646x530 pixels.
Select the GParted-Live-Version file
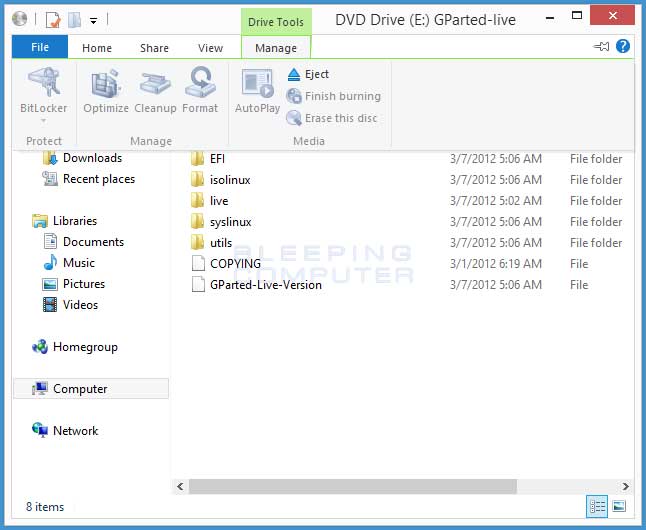(265, 285)
